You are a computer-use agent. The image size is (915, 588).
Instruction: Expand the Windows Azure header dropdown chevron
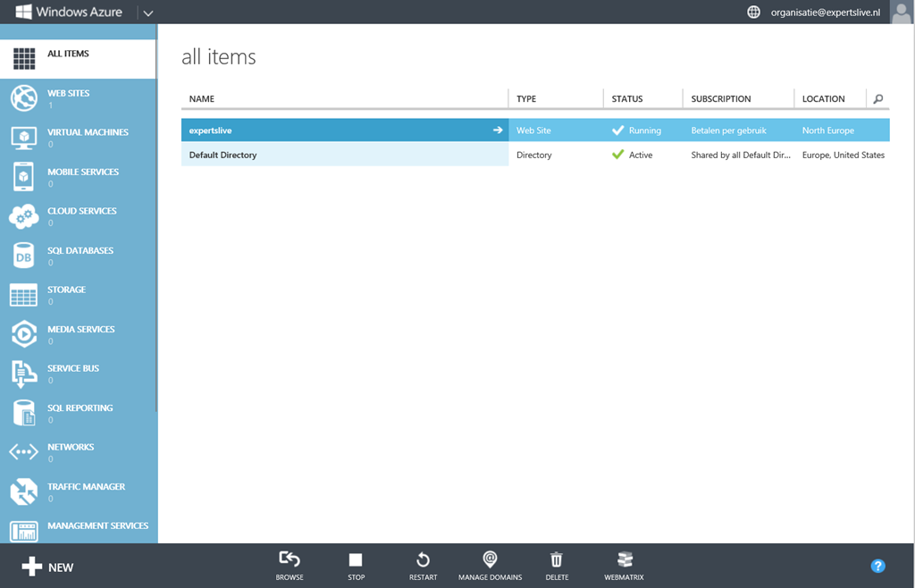[148, 13]
